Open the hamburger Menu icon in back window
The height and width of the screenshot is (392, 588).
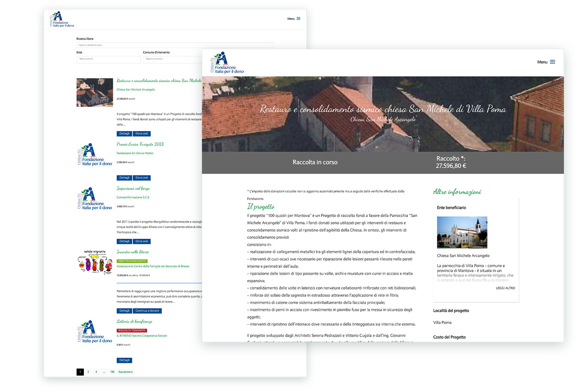coord(298,19)
